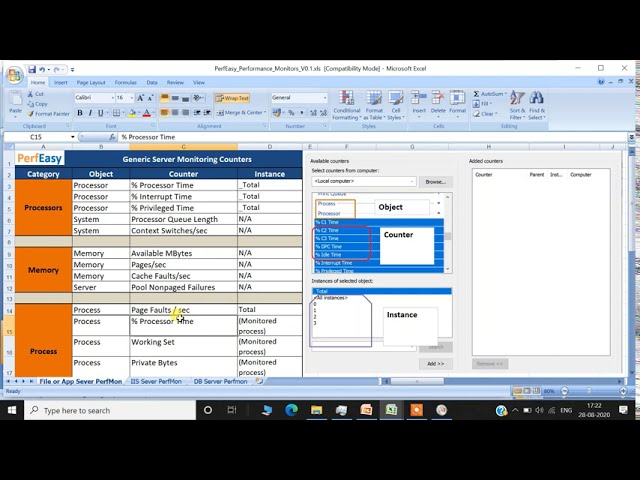
Task: Activate the Format Painter
Action: tap(48, 113)
